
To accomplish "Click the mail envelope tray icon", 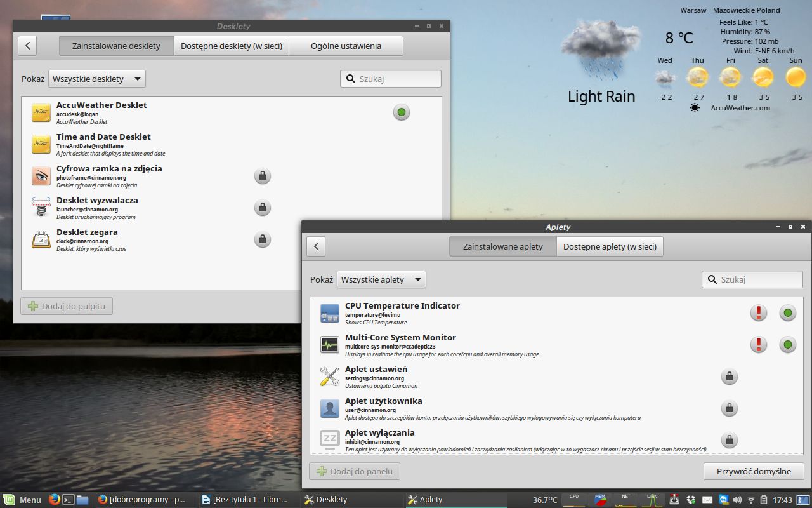I will tap(707, 500).
